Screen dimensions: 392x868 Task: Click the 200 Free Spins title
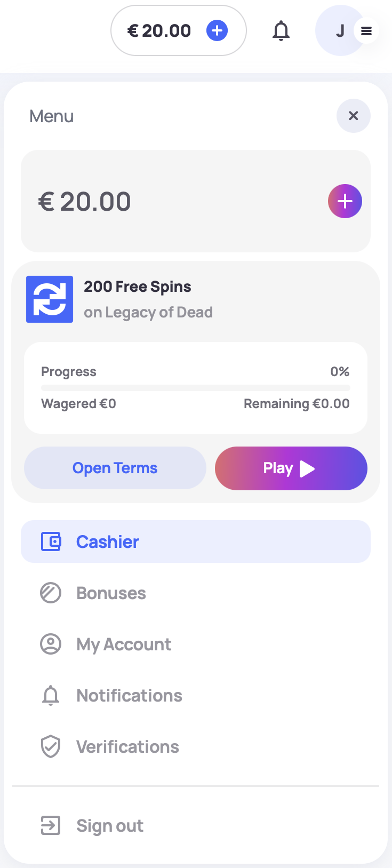138,286
